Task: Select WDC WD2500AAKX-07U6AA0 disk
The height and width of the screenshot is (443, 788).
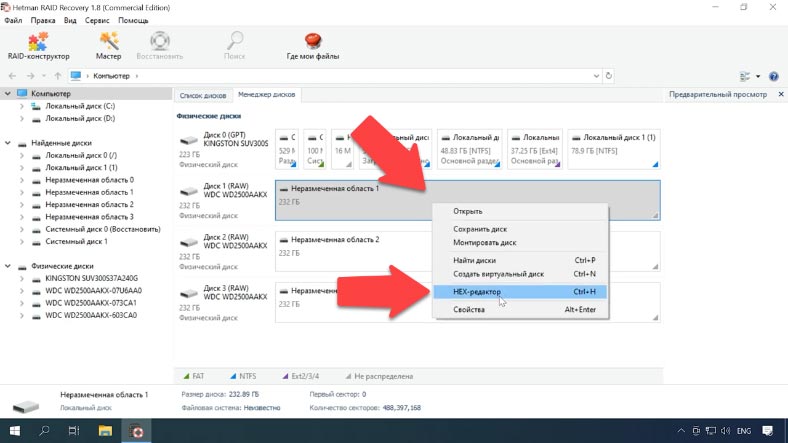Action: click(93, 291)
